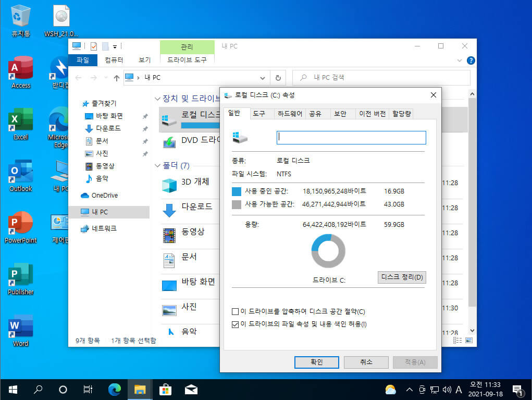
Task: Open Microsoft Store from the taskbar
Action: click(165, 390)
